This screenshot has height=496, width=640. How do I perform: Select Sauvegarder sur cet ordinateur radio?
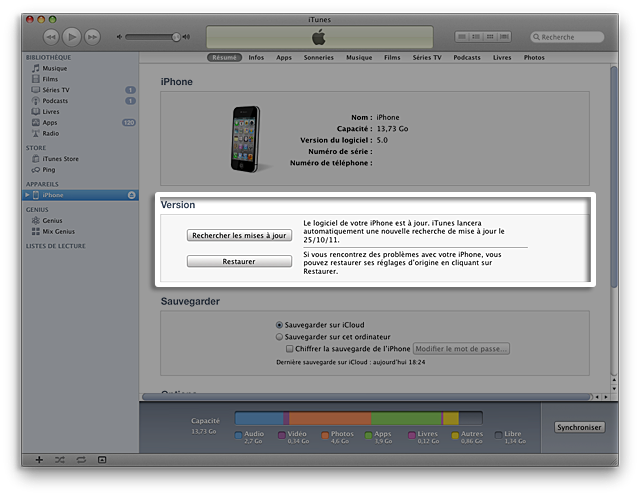click(279, 337)
